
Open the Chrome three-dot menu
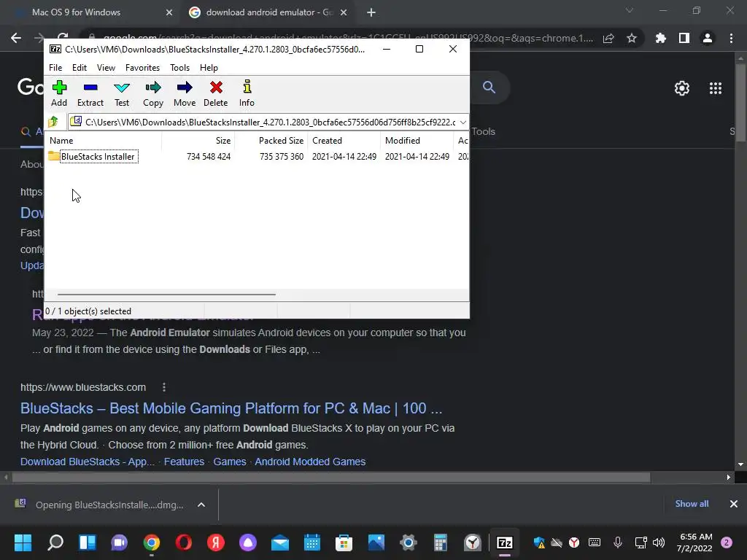click(731, 38)
